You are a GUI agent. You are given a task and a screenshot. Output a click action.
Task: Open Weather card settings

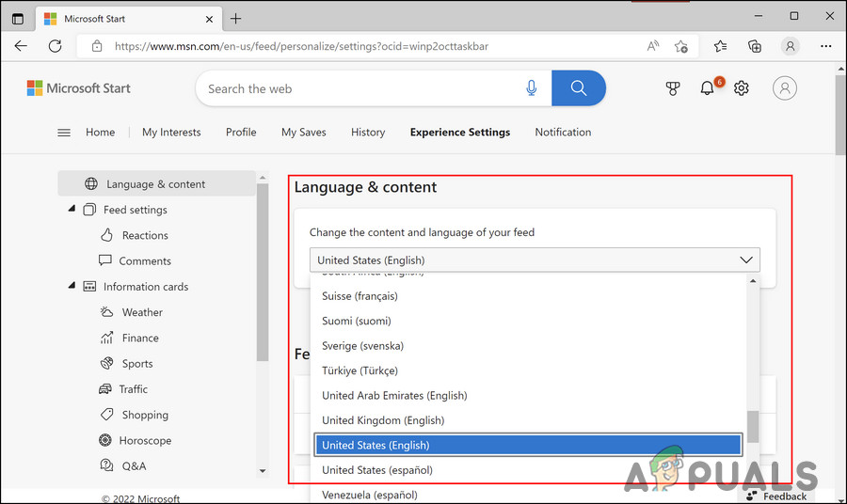(142, 312)
